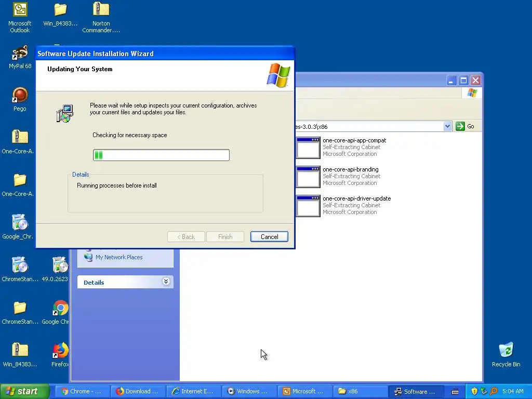Click the security shield tray icon
The height and width of the screenshot is (399, 532).
click(474, 391)
